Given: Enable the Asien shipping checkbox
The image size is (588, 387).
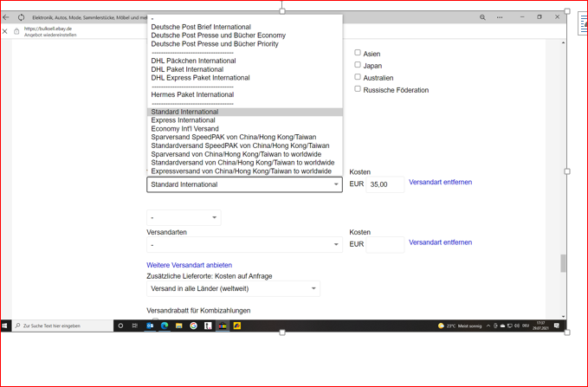Looking at the screenshot, I should tap(358, 53).
